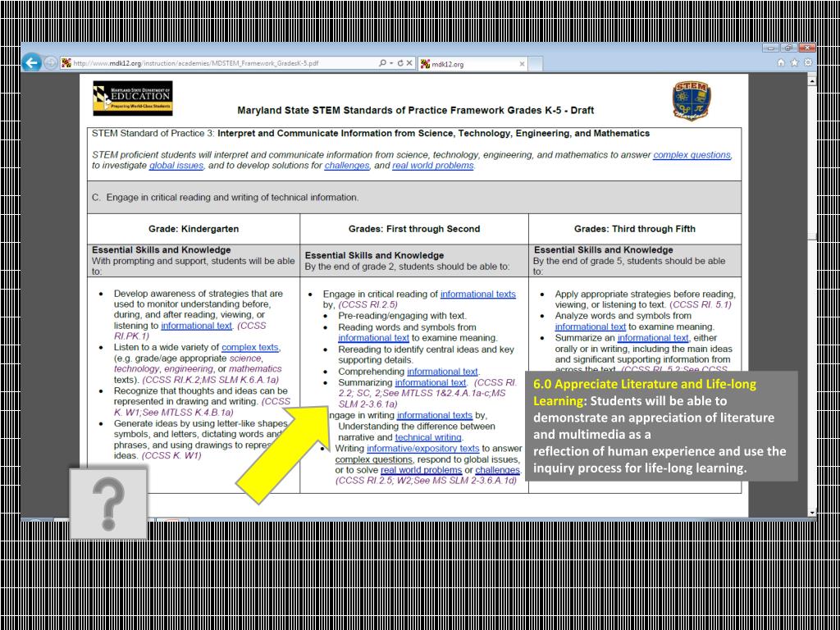Open the 'informative/expository texts' link

tap(422, 449)
